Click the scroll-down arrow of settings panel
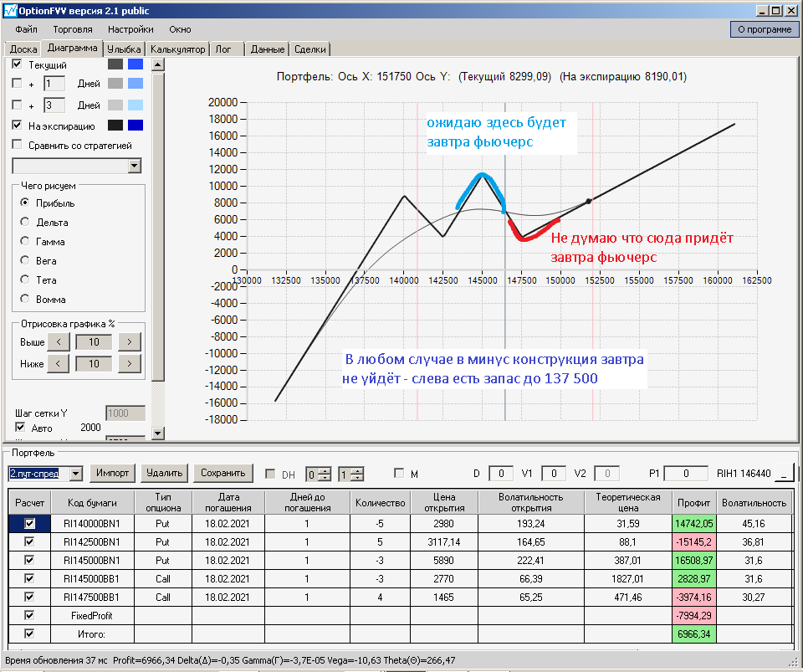The width and height of the screenshot is (803, 672). click(x=158, y=433)
